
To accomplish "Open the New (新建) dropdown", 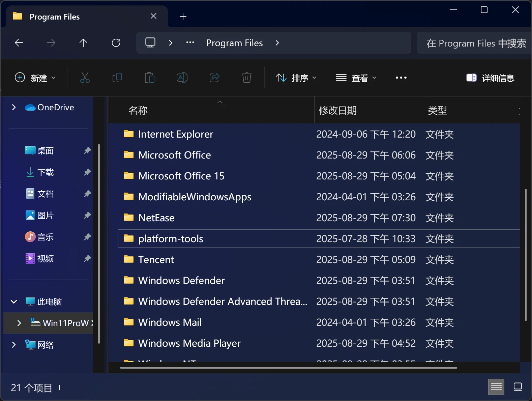I will (x=35, y=78).
